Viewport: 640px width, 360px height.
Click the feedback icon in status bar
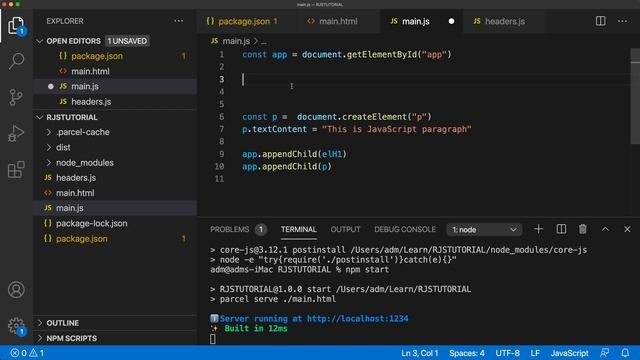(604, 353)
